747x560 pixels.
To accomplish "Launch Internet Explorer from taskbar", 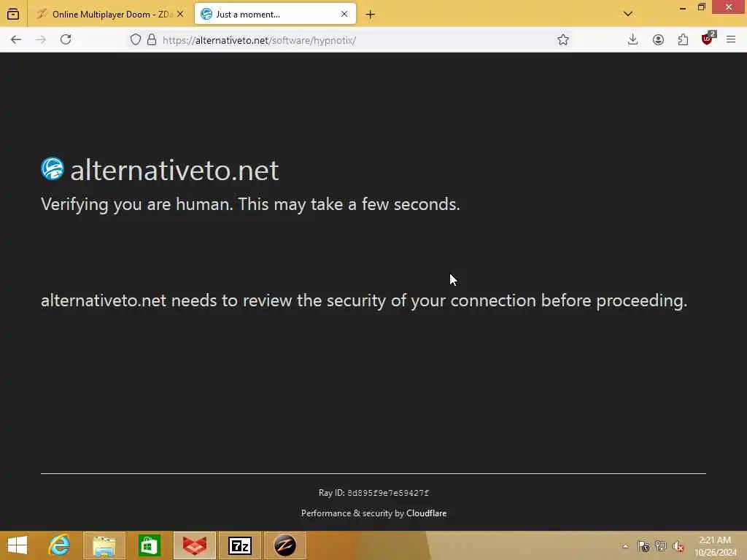I will pyautogui.click(x=60, y=545).
